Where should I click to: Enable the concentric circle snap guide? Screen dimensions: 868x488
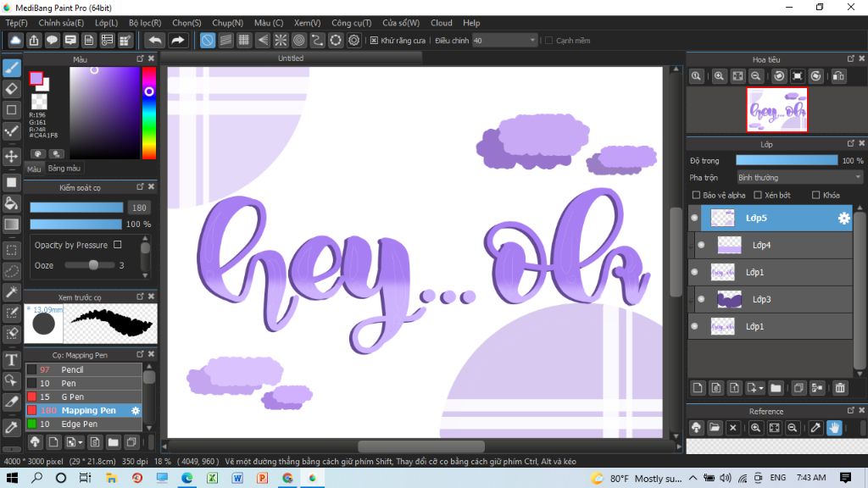[x=299, y=41]
